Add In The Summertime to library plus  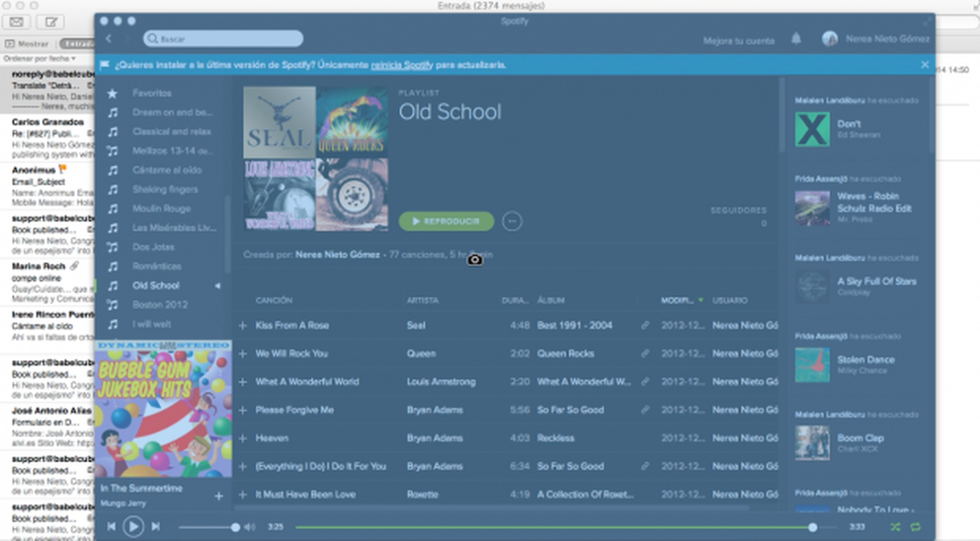pyautogui.click(x=219, y=496)
